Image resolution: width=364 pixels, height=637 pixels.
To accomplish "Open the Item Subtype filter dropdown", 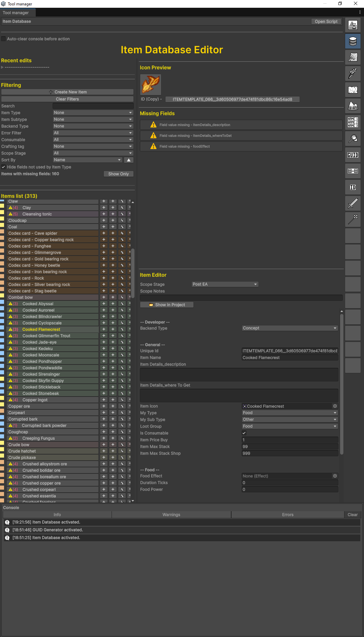I will click(93, 119).
